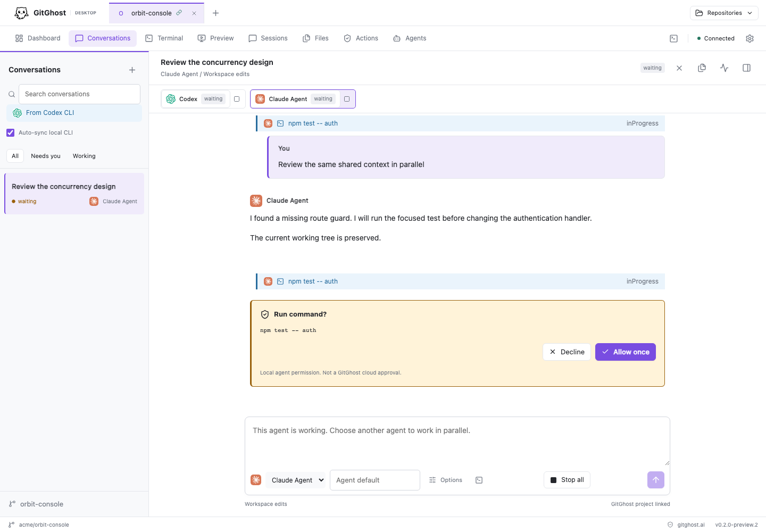Close the orbit-console tab
The image size is (766, 532).
(194, 13)
